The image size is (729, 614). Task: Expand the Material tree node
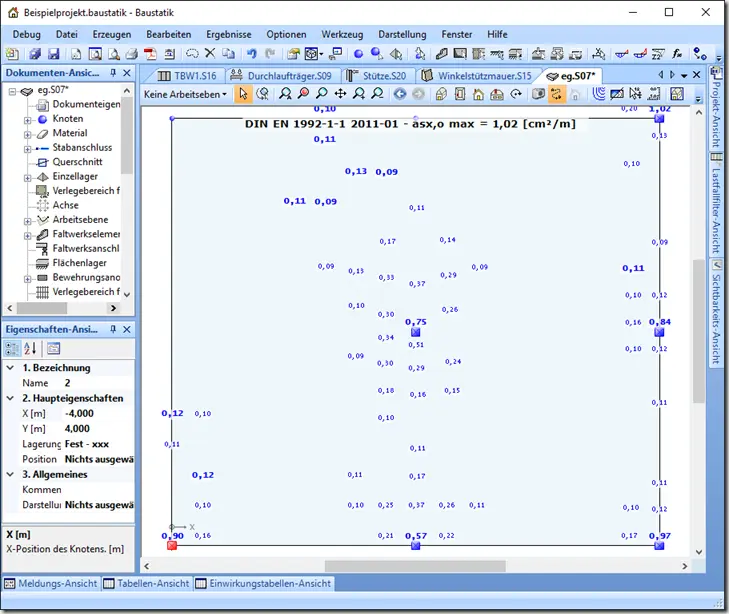27,135
